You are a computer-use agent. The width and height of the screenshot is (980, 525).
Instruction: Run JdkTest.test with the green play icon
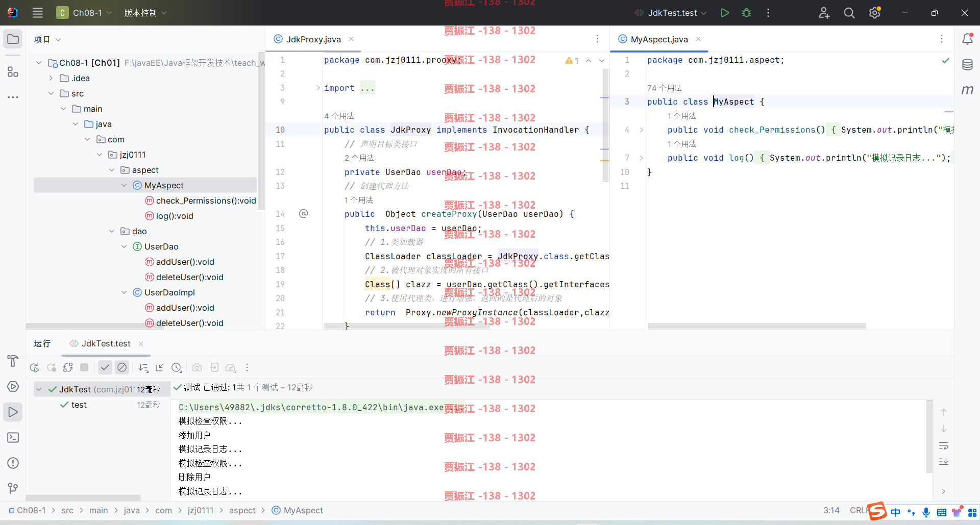tap(724, 13)
